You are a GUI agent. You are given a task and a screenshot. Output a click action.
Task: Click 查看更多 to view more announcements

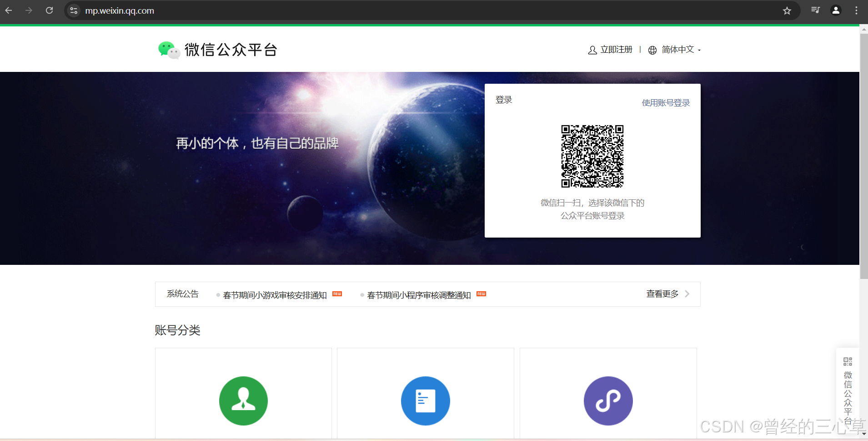pyautogui.click(x=662, y=294)
